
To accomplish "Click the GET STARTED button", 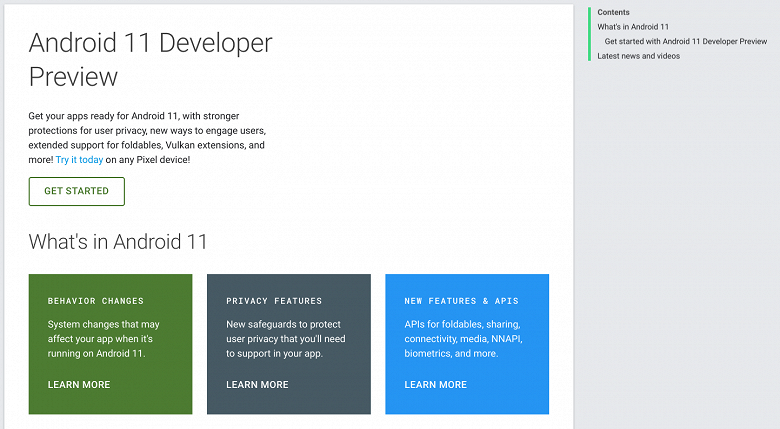I will point(77,191).
